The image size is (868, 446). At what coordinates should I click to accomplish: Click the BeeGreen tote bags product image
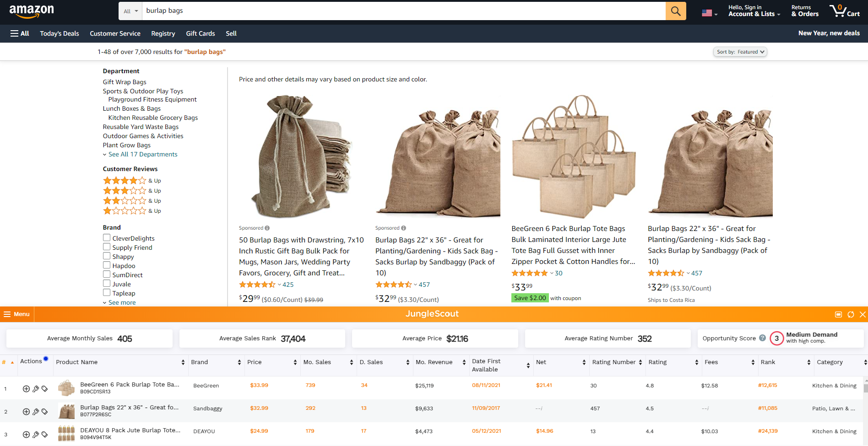(573, 156)
